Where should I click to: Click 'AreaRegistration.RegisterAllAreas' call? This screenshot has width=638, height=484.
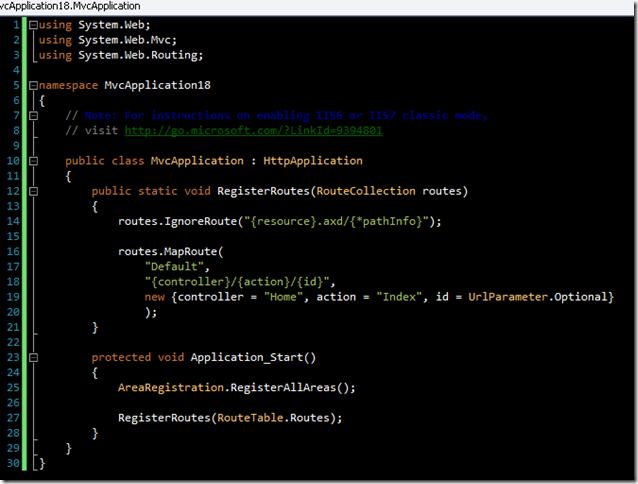click(x=227, y=388)
